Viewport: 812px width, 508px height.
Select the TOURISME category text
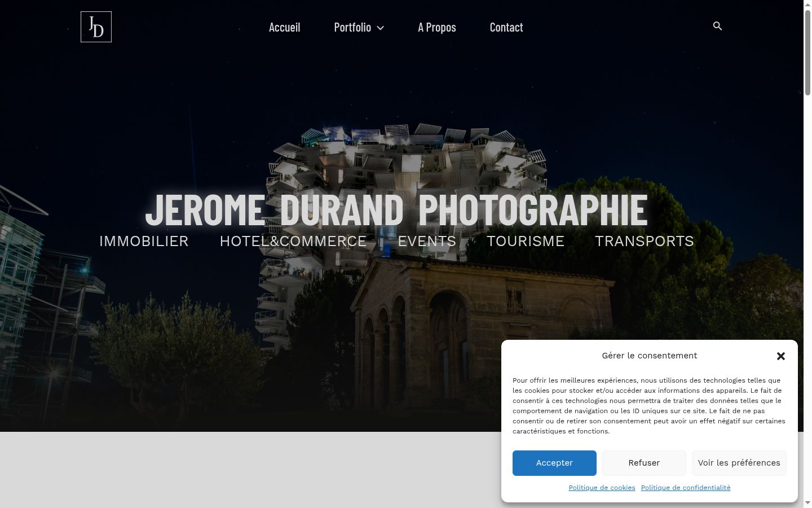(x=526, y=241)
